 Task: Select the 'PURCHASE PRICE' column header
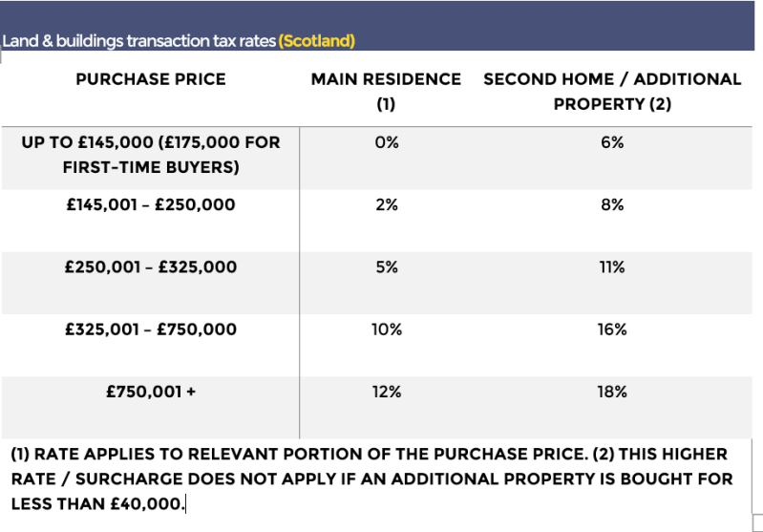tap(151, 79)
